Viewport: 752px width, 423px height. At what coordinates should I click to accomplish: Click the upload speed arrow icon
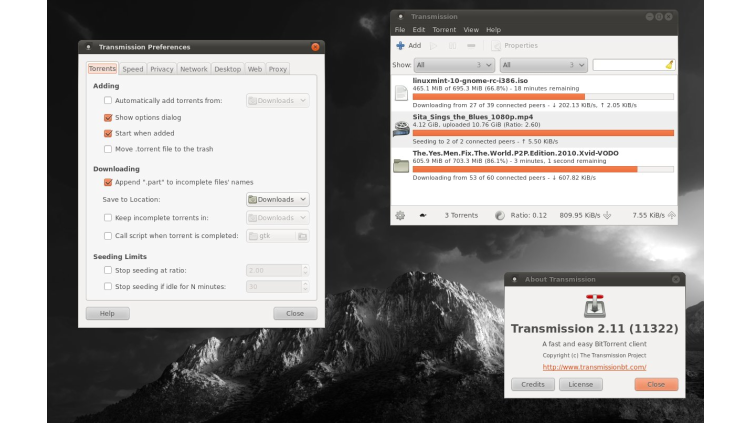671,215
